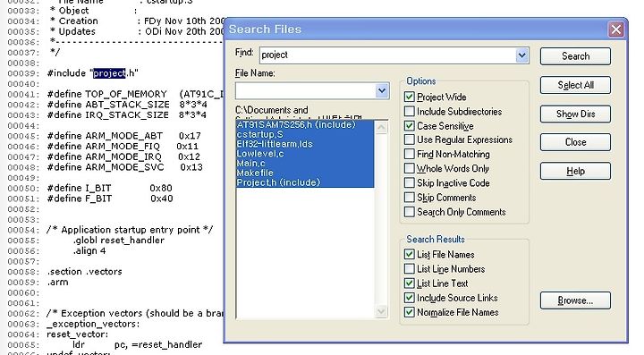Image resolution: width=644 pixels, height=355 pixels.
Task: Select Main.c in the file list
Action: click(x=305, y=164)
